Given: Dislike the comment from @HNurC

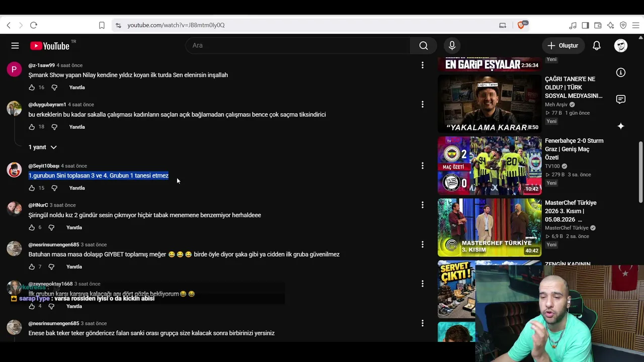Looking at the screenshot, I should [x=51, y=228].
